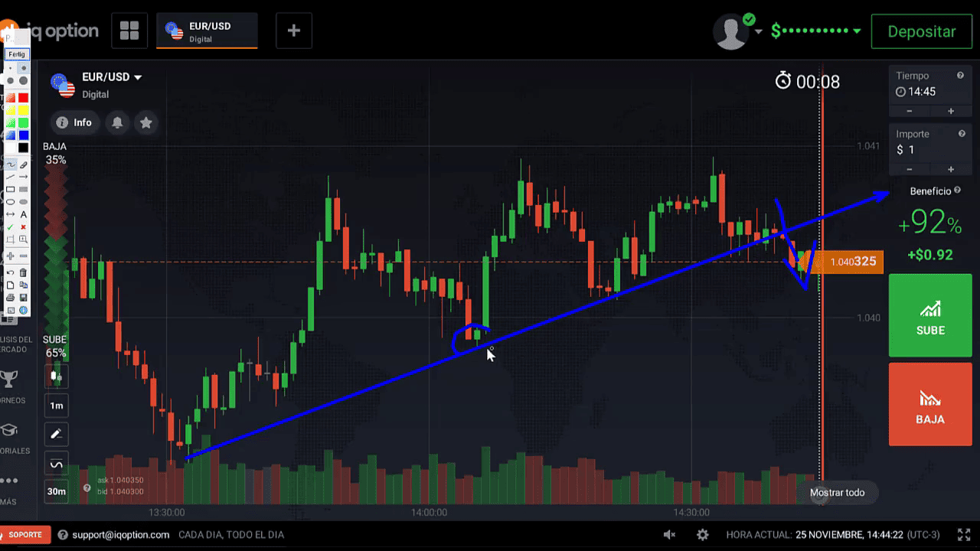
Task: Click the Depositar button
Action: point(921,31)
